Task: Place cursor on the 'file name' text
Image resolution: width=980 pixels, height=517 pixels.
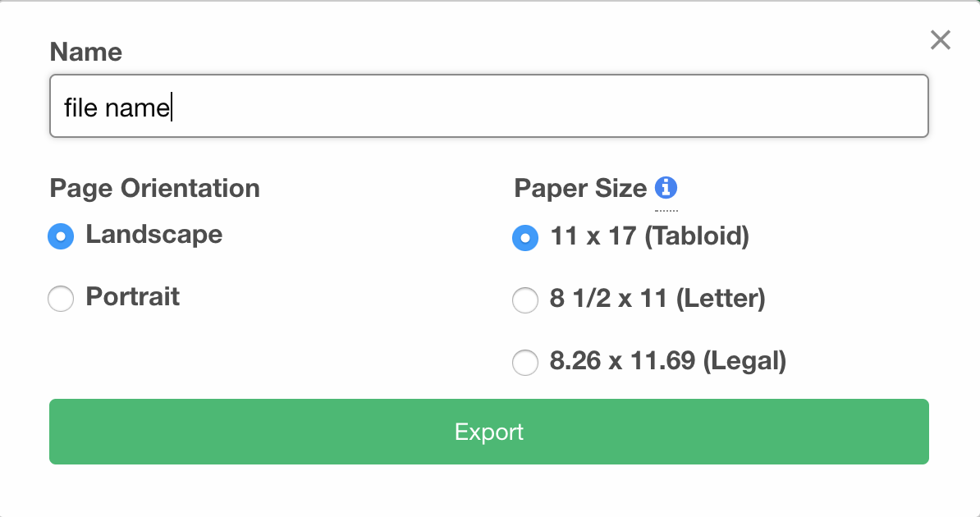Action: 117,108
